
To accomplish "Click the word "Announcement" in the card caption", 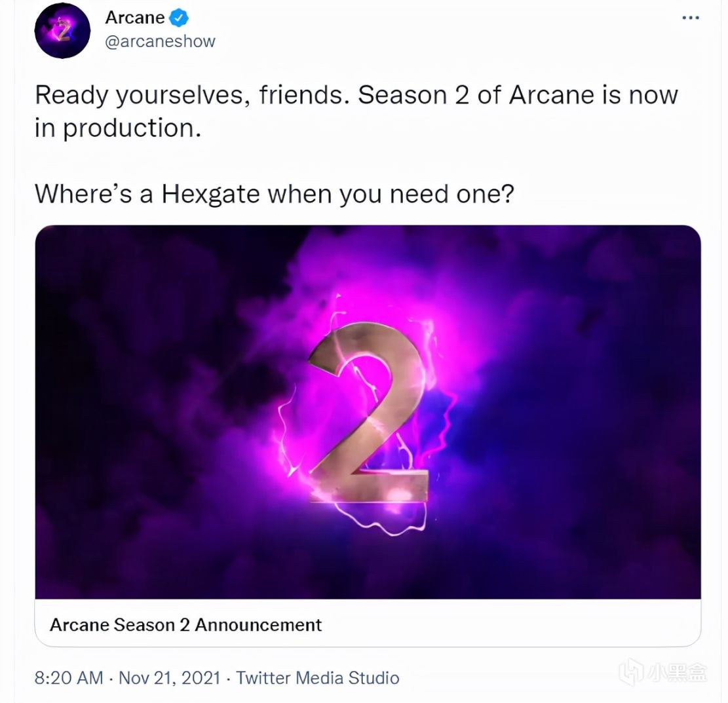I will click(258, 624).
